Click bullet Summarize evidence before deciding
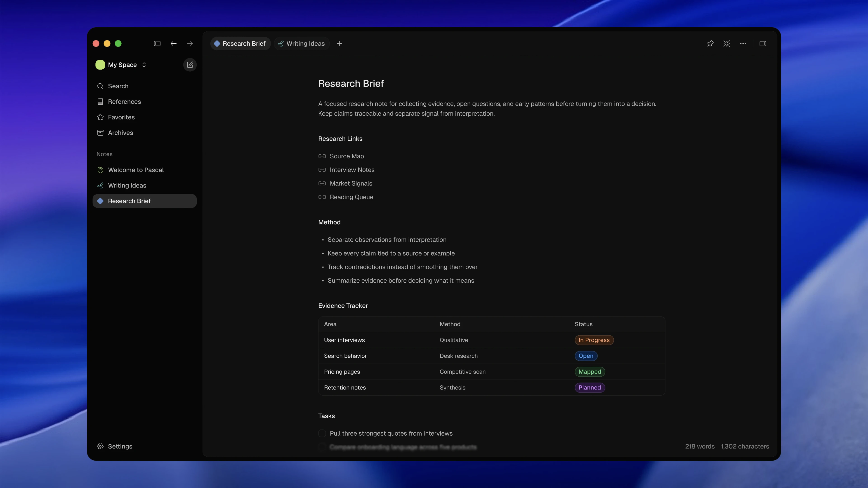Viewport: 868px width, 488px height. 401,281
